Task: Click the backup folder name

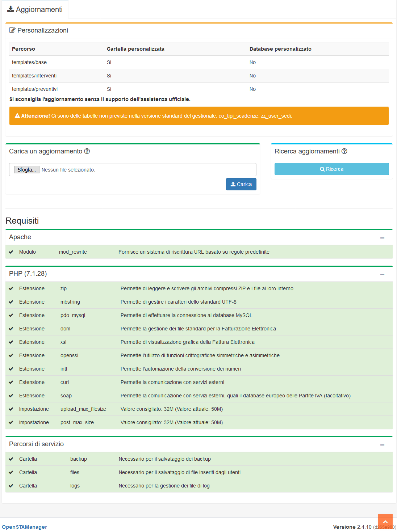Action: click(x=79, y=459)
